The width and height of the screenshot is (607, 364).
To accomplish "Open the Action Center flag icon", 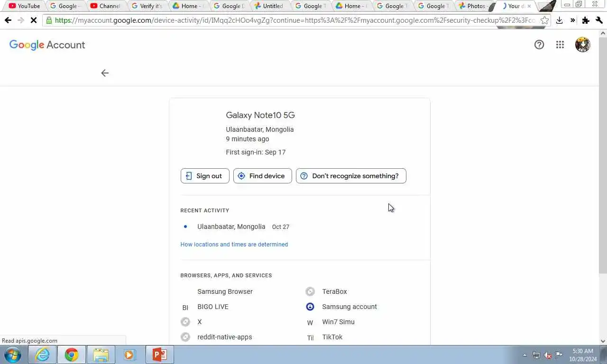I will coord(559,355).
